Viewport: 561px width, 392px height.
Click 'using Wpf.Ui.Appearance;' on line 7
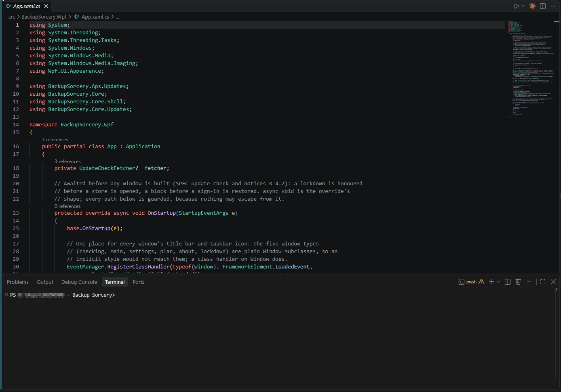click(67, 71)
